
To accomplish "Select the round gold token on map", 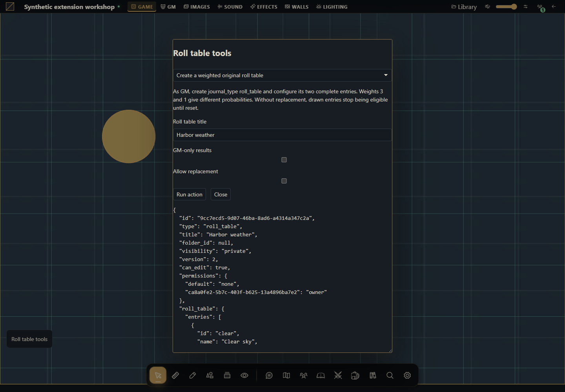I will pos(129,136).
